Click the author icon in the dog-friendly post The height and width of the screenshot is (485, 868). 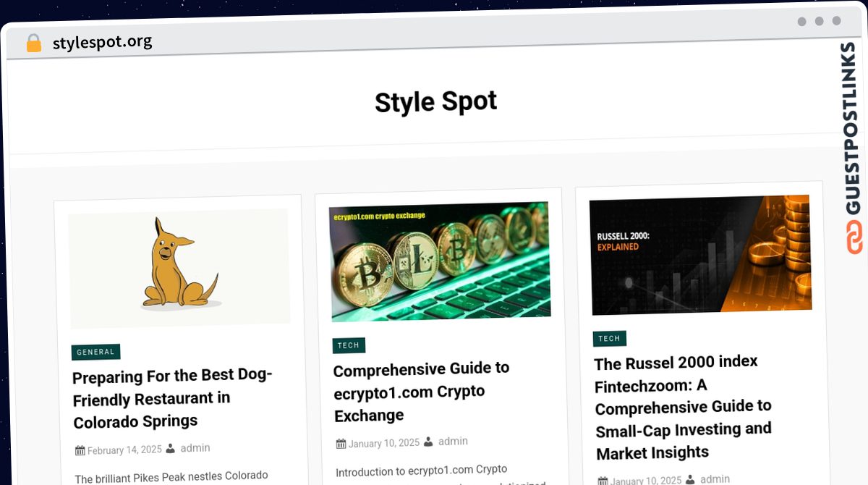[171, 449]
